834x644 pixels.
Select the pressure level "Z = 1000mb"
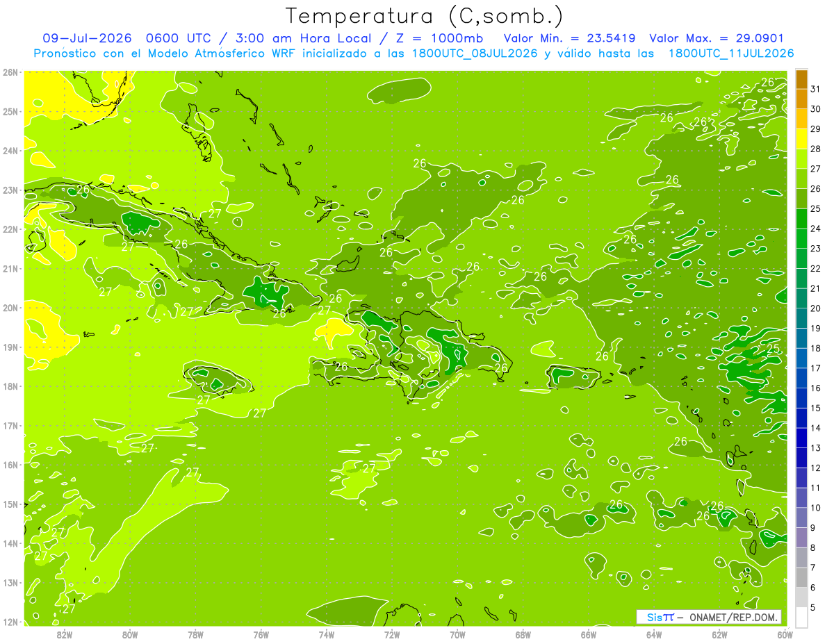coord(439,38)
